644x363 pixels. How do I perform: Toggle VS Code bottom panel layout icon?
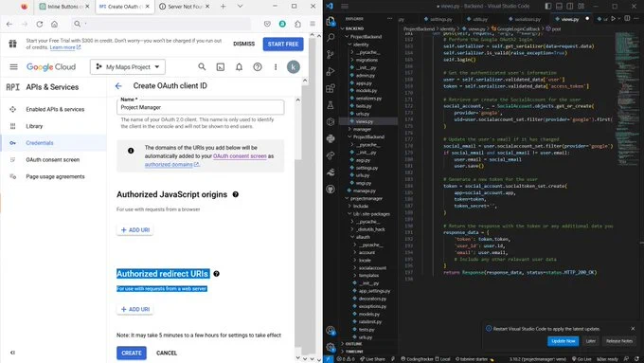tap(559, 7)
